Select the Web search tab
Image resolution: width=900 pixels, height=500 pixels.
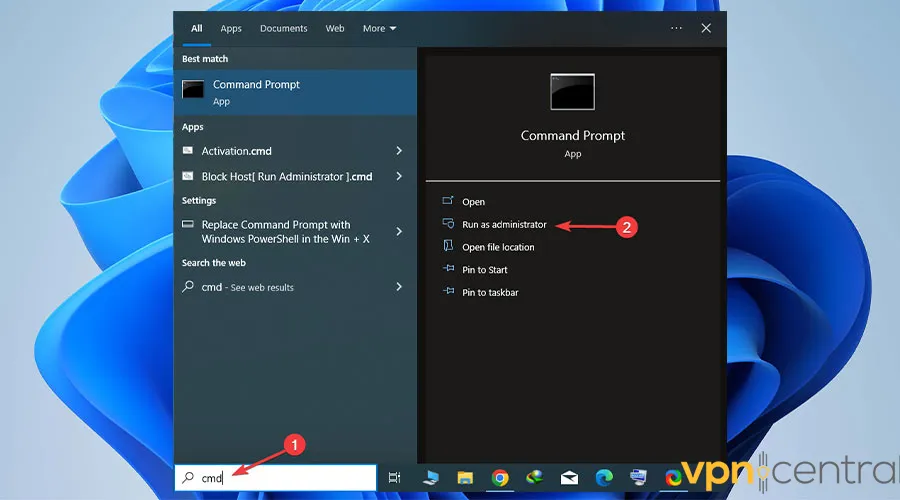335,28
